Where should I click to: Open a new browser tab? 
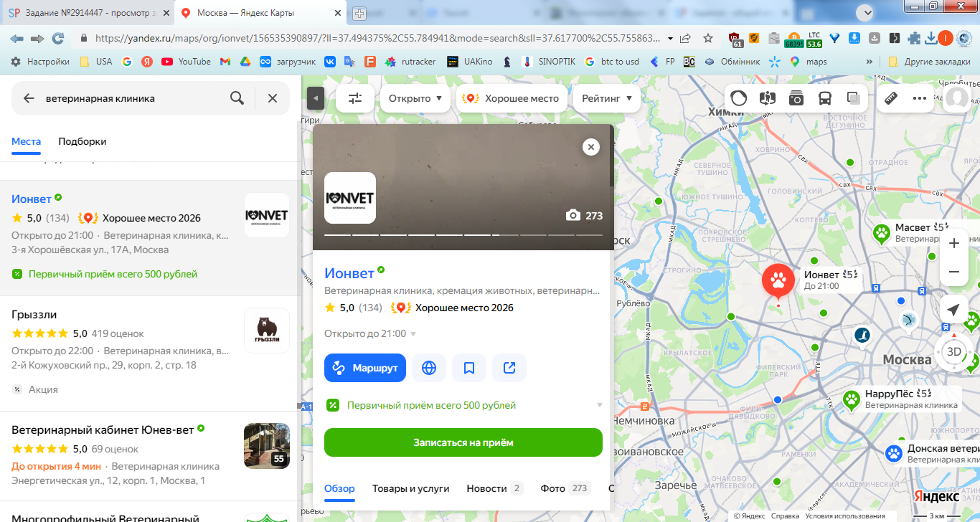[x=359, y=13]
